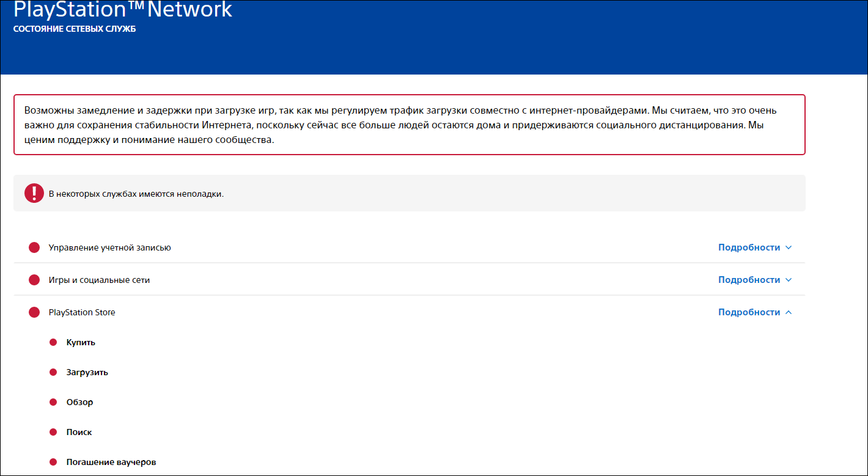The image size is (868, 476).
Task: Click red status dot beside PlayStation Store
Action: 34,312
